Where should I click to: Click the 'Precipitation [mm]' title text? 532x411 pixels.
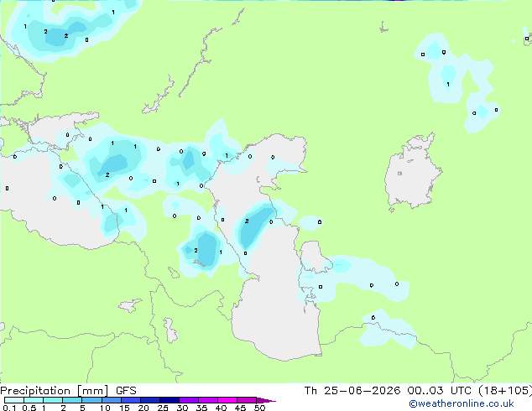coord(55,391)
